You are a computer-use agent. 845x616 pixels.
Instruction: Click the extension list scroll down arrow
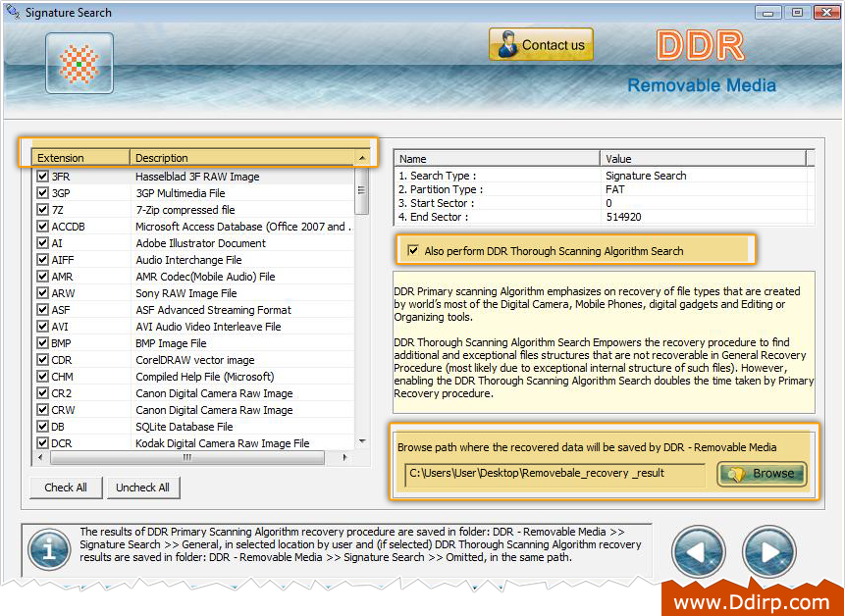[362, 441]
